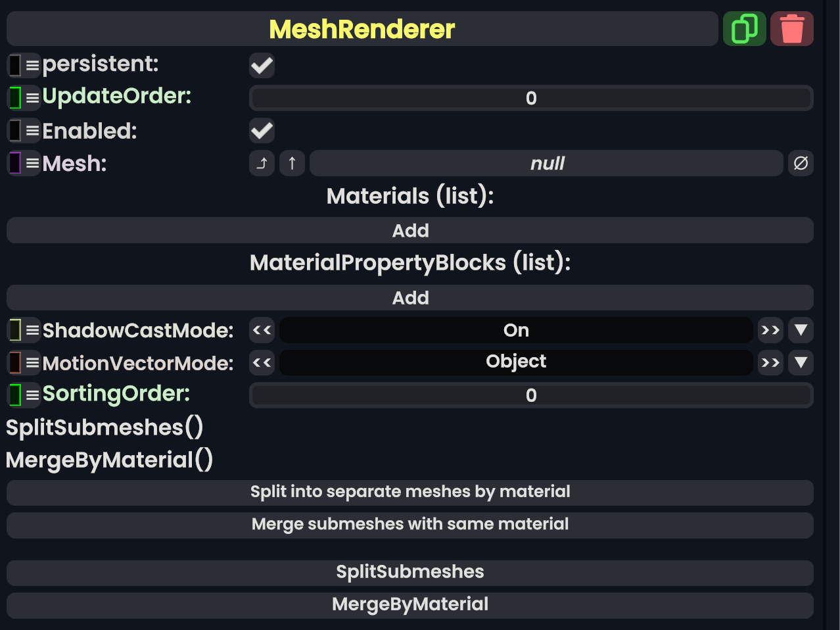Click MotionVectorMode previous value arrows
The width and height of the screenshot is (840, 630).
(262, 362)
